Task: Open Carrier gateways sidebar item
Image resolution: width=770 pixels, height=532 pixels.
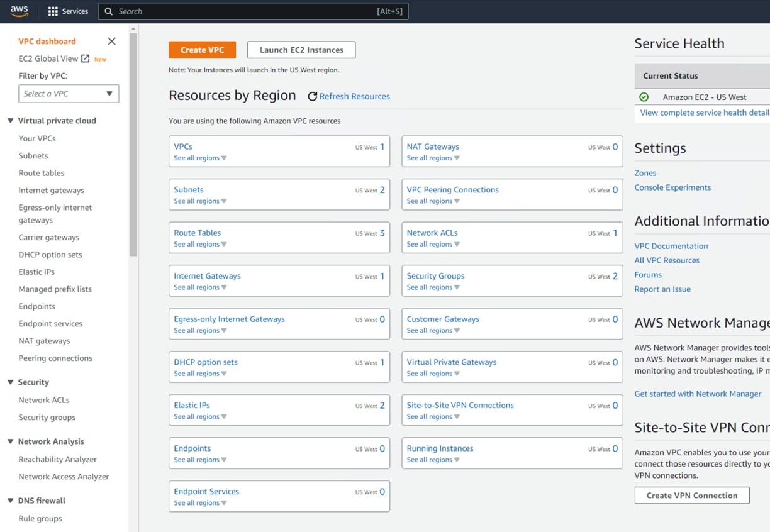Action: 49,238
